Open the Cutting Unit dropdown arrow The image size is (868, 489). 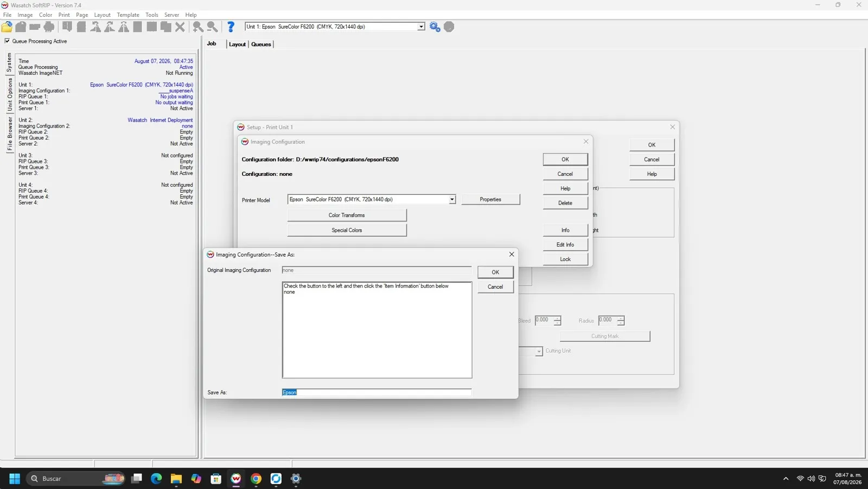click(539, 351)
